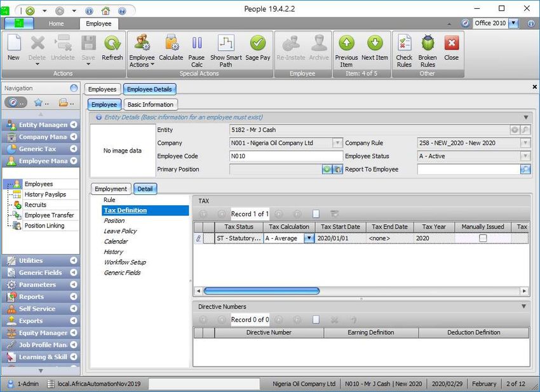The image size is (540, 392).
Task: View Broken Rules
Action: pyautogui.click(x=428, y=51)
